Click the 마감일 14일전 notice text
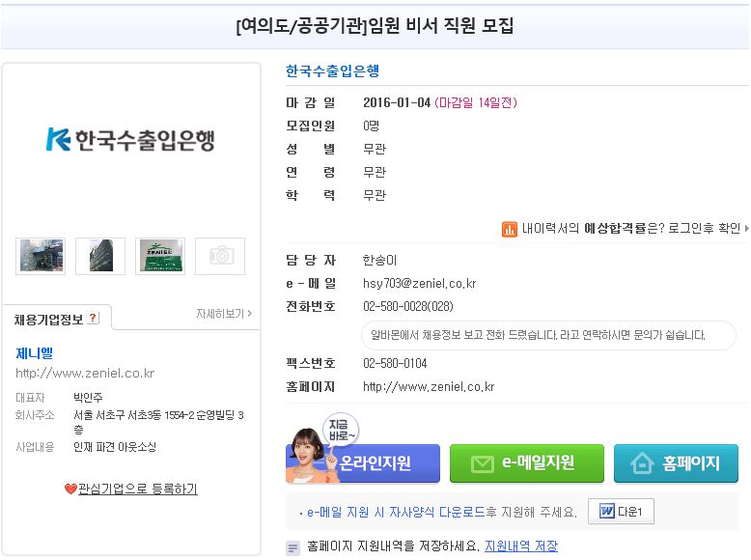The image size is (751, 560). [x=476, y=102]
